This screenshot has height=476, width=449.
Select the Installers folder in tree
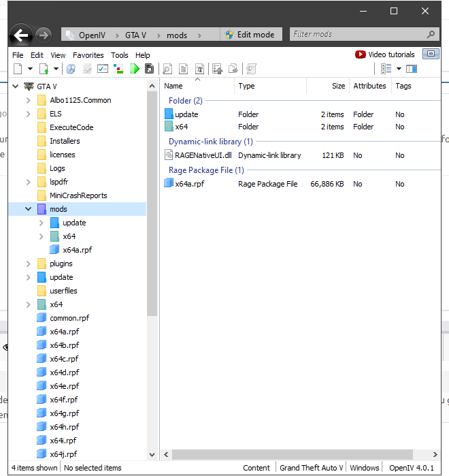(65, 141)
